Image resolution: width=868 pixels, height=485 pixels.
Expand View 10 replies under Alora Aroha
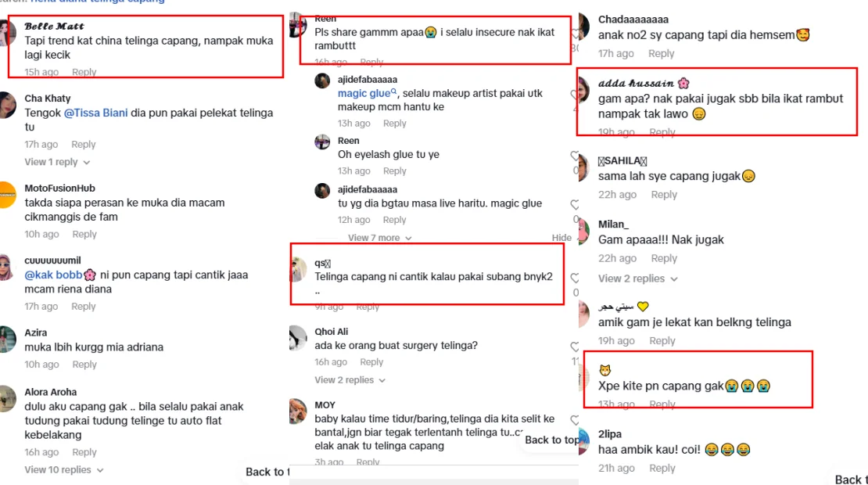tap(63, 469)
